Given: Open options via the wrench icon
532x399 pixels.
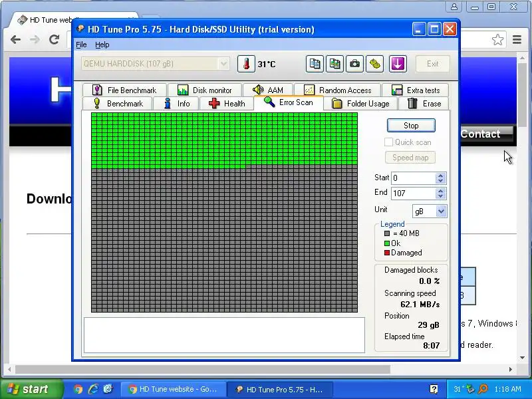Looking at the screenshot, I should point(374,64).
